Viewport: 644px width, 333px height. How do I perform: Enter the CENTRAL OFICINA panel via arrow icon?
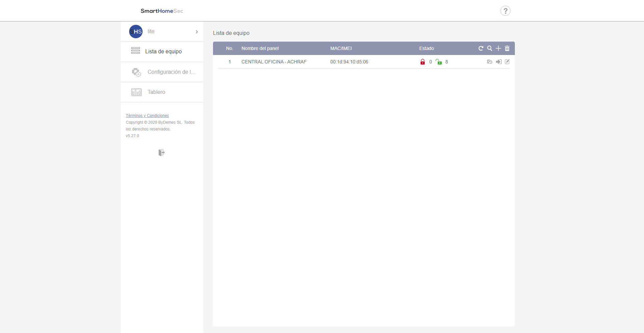point(499,62)
